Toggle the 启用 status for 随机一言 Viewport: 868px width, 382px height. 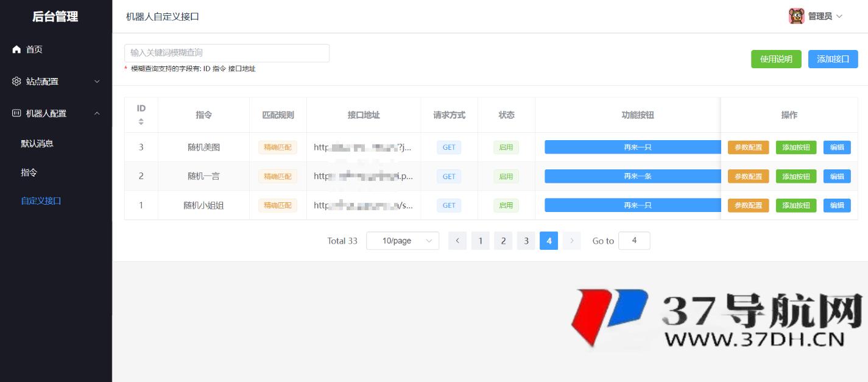pyautogui.click(x=506, y=176)
